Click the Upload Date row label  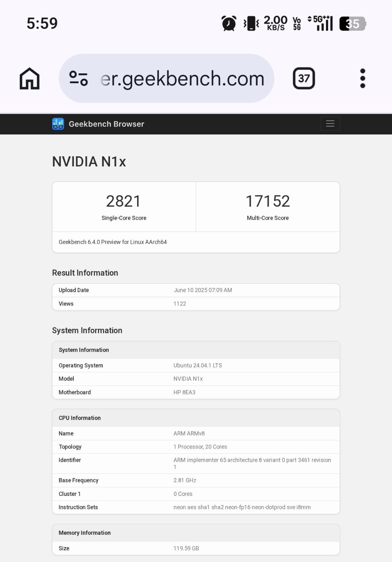click(74, 290)
